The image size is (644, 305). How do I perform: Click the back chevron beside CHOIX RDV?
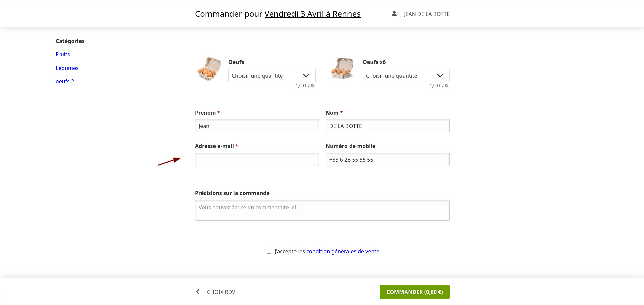(198, 292)
